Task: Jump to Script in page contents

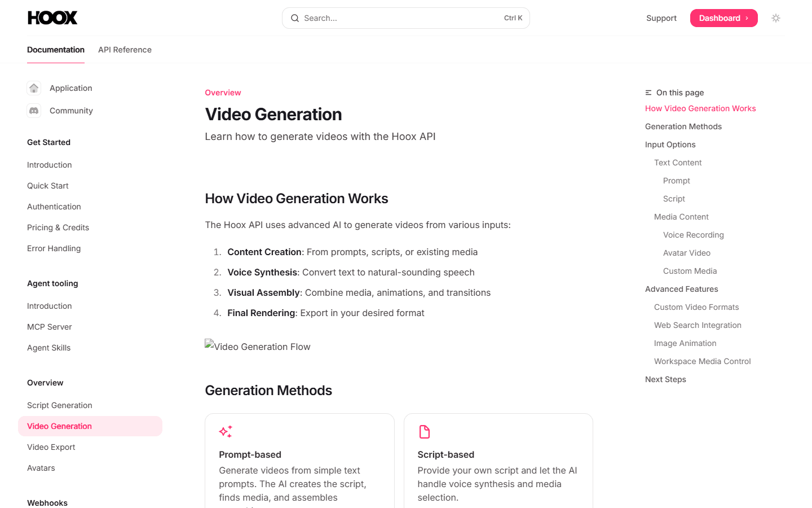Action: (674, 199)
